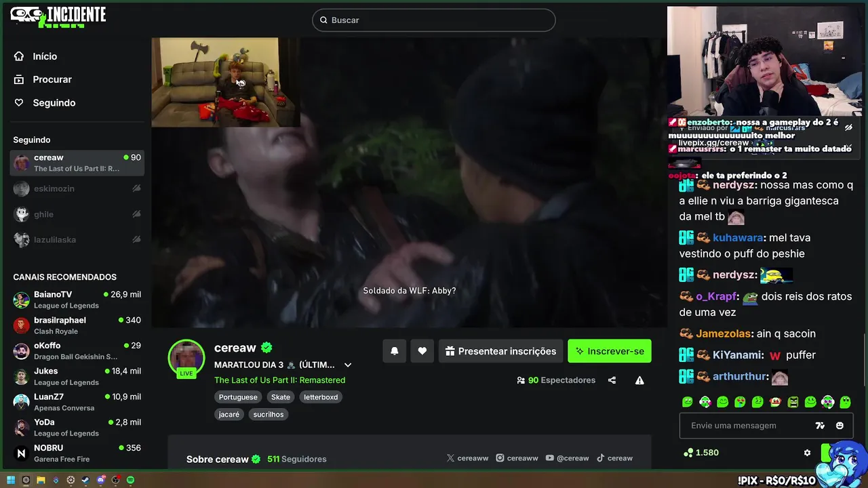Open File Explorer from taskbar
Screen dimensions: 868x488
(41, 480)
